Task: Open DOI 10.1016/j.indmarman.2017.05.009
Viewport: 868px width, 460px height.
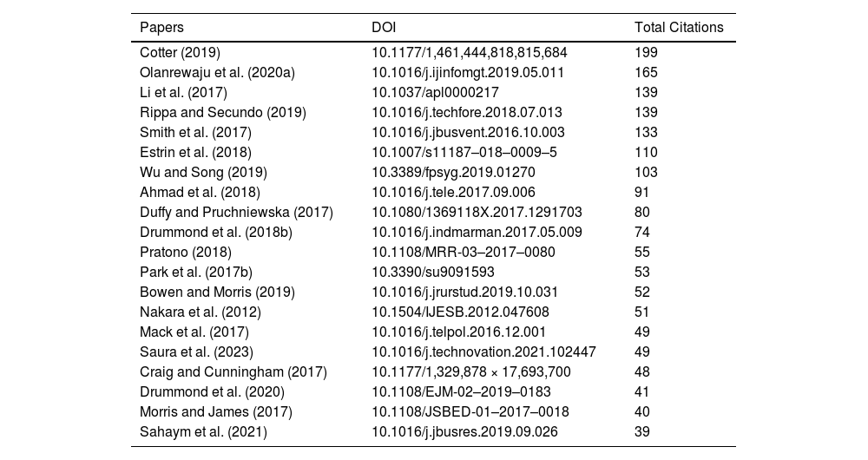Action: point(477,232)
